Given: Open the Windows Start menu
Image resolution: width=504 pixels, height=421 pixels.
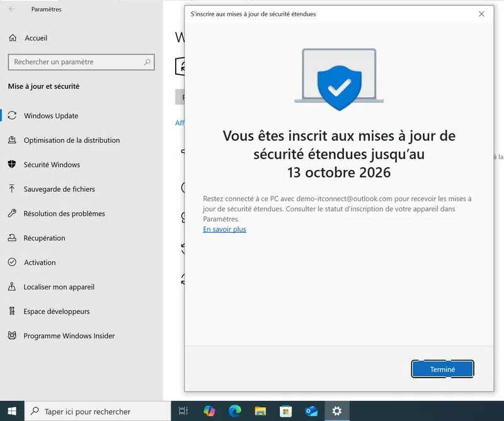Looking at the screenshot, I should (x=12, y=411).
